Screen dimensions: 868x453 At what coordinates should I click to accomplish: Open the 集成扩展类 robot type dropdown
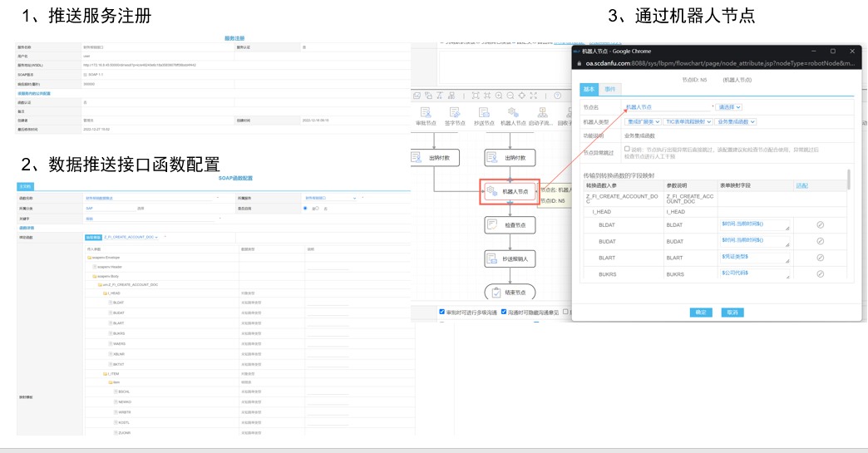(643, 121)
